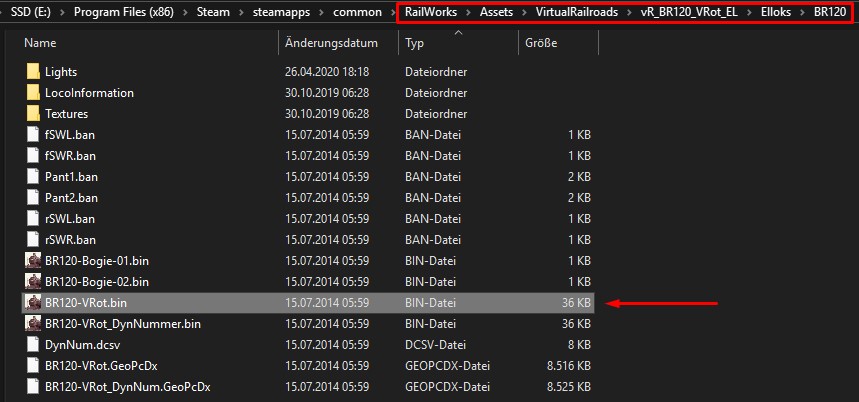Click the rSWR.ban file icon
The width and height of the screenshot is (859, 402).
(33, 240)
